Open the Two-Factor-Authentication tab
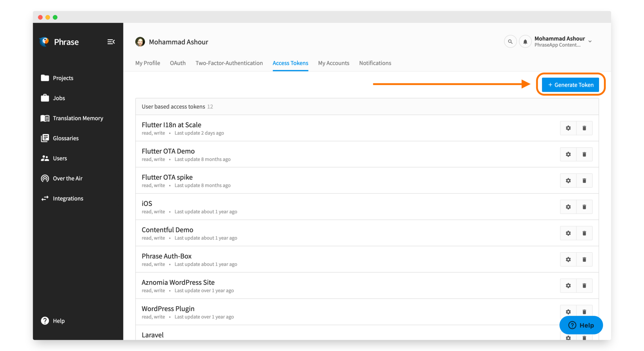 click(229, 63)
